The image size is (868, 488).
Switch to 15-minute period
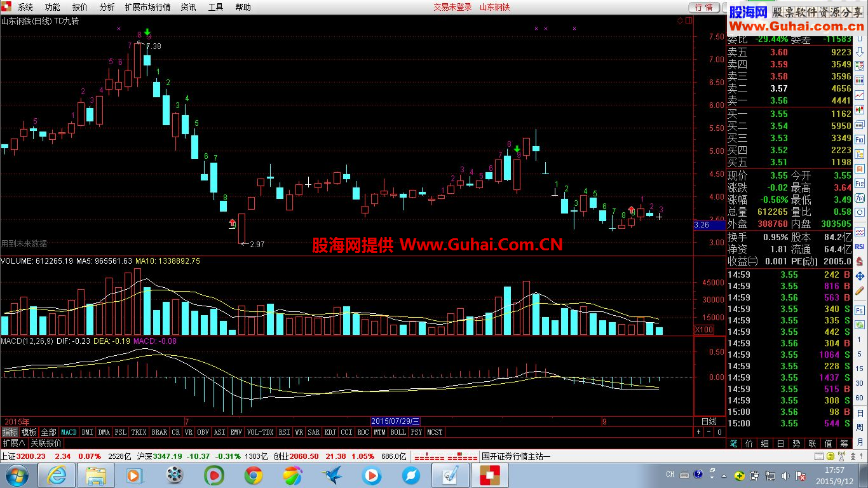[x=859, y=368]
